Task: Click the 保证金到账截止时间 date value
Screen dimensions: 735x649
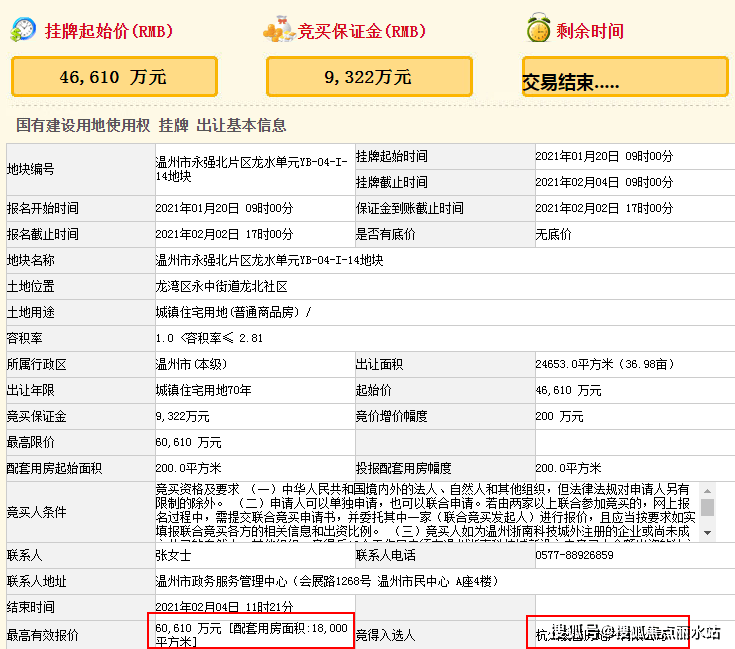Action: [604, 208]
